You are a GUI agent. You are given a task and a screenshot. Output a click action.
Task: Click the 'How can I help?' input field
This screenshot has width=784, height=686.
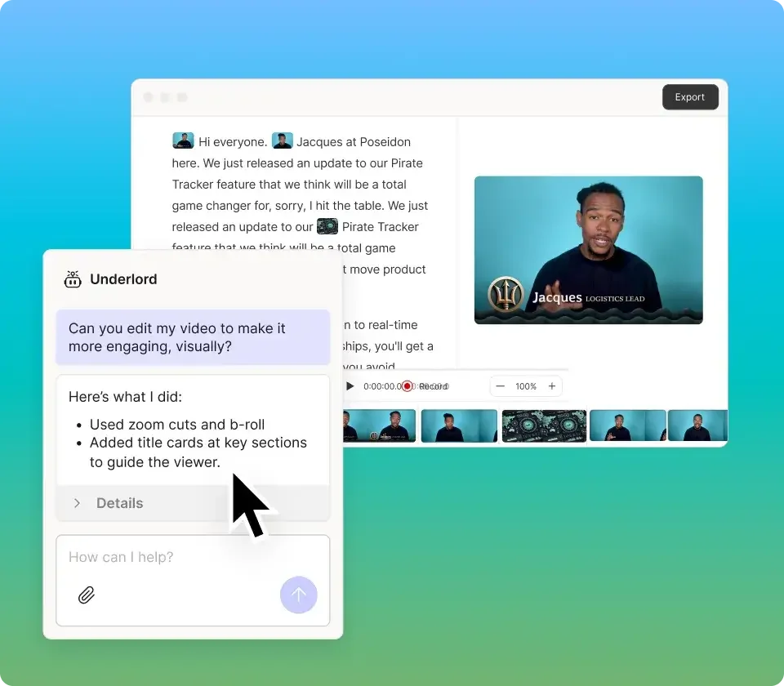pyautogui.click(x=193, y=558)
